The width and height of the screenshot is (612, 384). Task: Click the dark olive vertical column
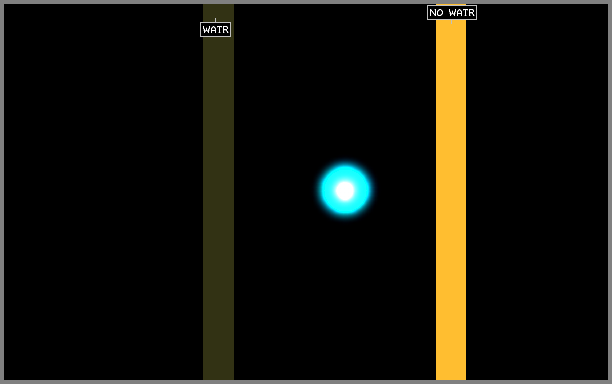coord(218,203)
